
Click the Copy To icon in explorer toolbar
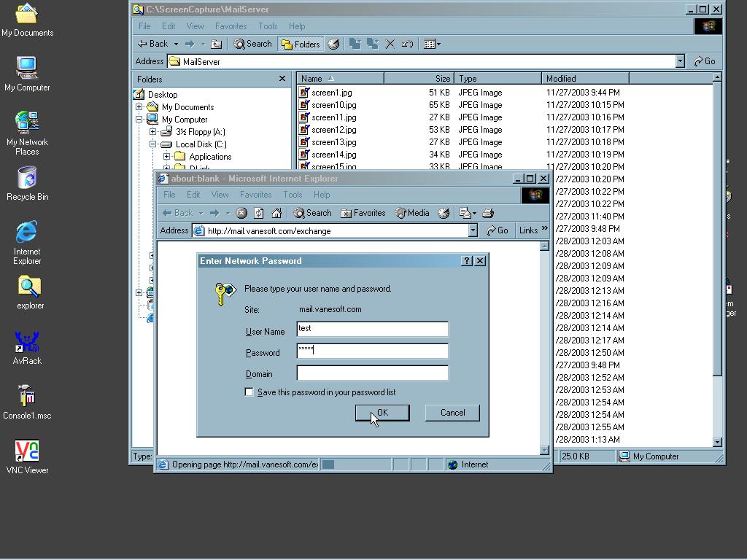373,44
